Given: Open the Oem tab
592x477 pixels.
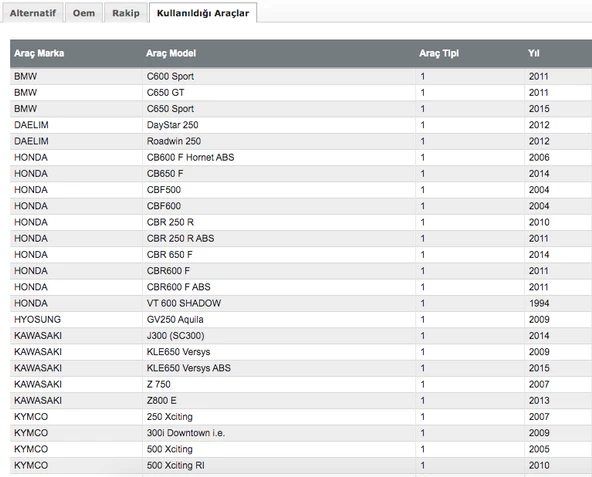Looking at the screenshot, I should [84, 13].
